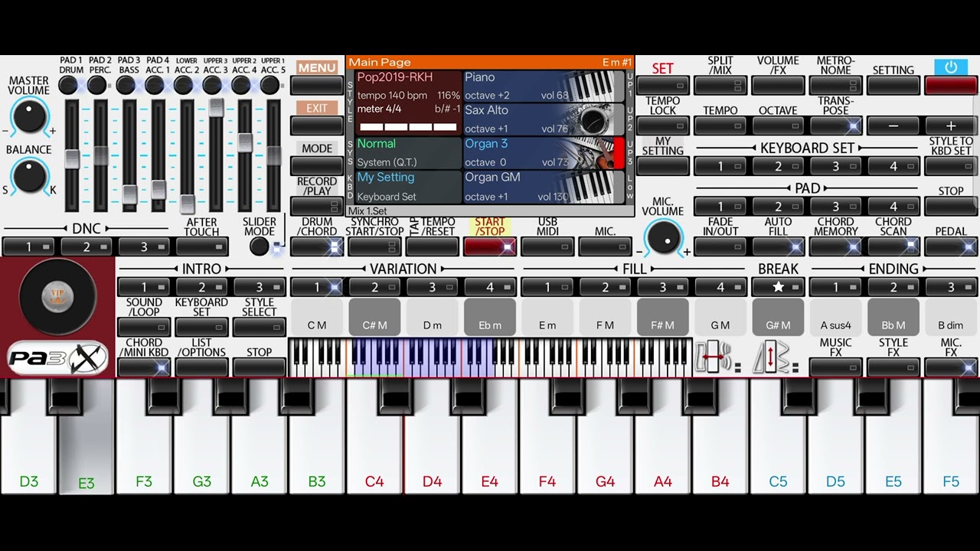The height and width of the screenshot is (551, 980).
Task: Click the MODE button
Action: [317, 165]
